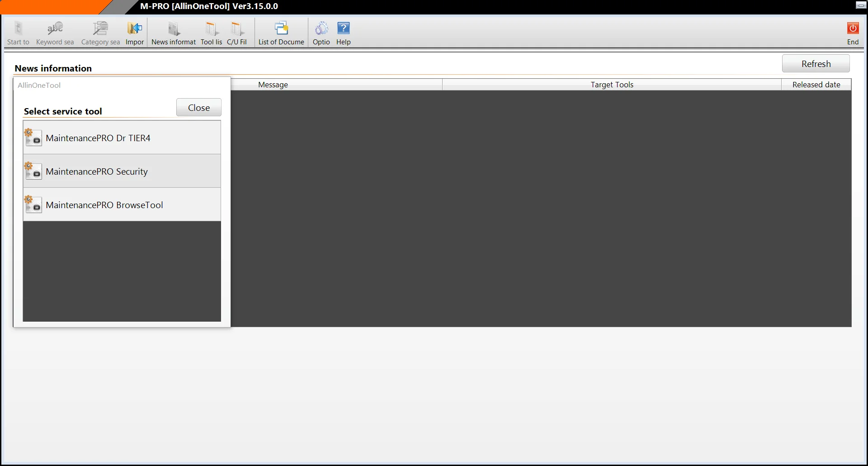The image size is (868, 466).
Task: Click the Import folder icon
Action: coord(135,29)
